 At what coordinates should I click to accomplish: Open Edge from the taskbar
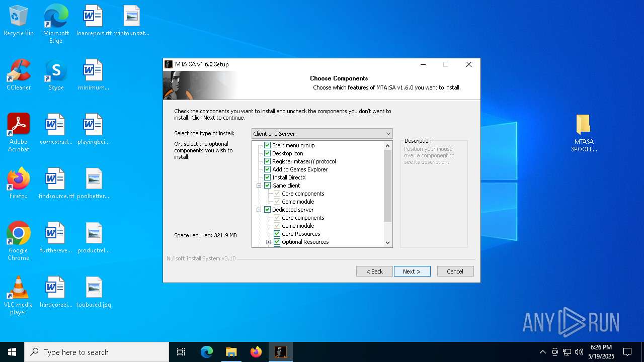pos(207,352)
